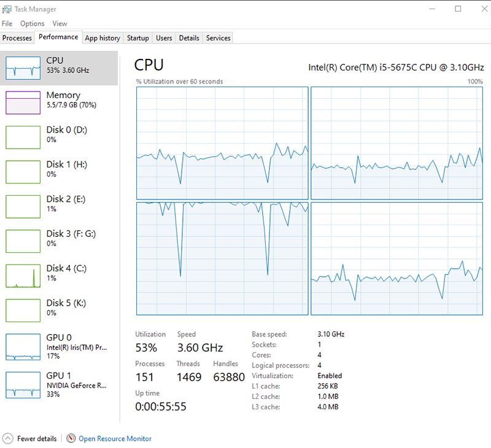The width and height of the screenshot is (491, 448).
Task: Open the Startup tab
Action: coord(137,38)
